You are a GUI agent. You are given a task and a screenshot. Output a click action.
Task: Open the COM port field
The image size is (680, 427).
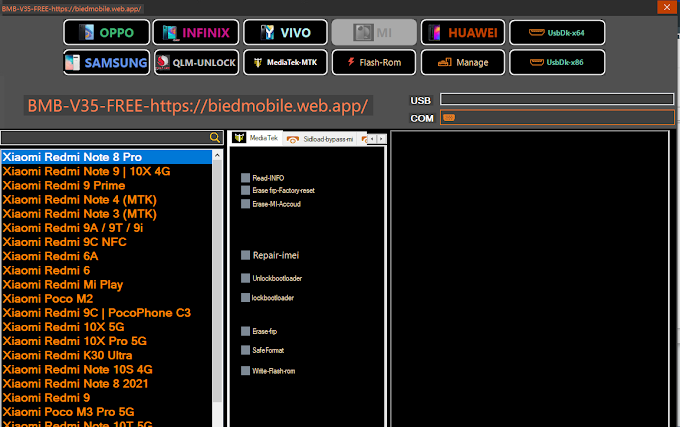tap(557, 117)
